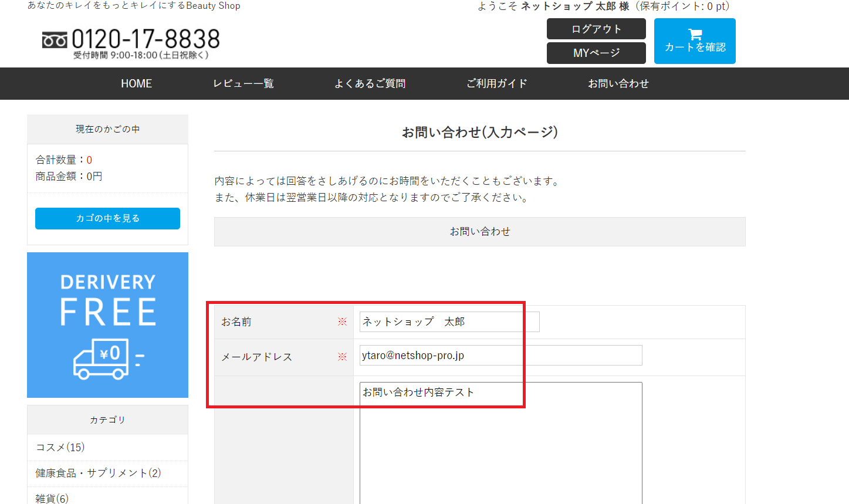The image size is (849, 504).
Task: Click the shopping cart icon
Action: coord(695,34)
